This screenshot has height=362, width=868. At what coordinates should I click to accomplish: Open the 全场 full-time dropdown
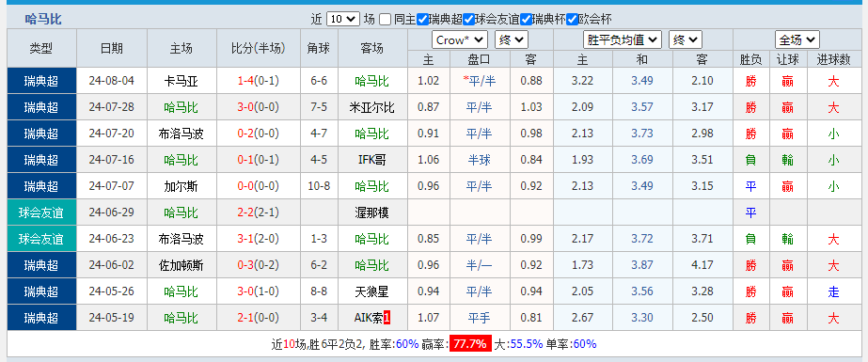[797, 39]
